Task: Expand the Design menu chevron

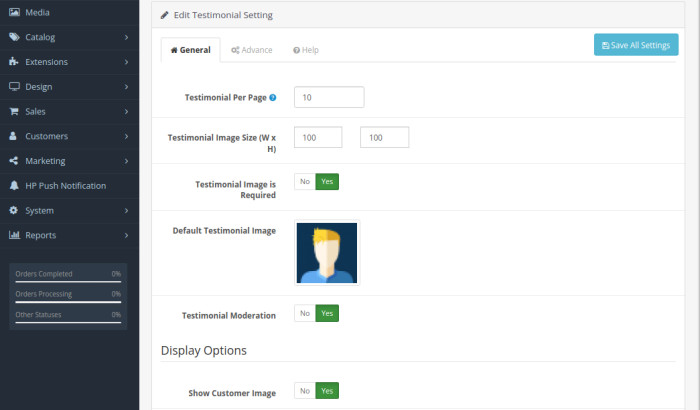Action: pyautogui.click(x=126, y=87)
